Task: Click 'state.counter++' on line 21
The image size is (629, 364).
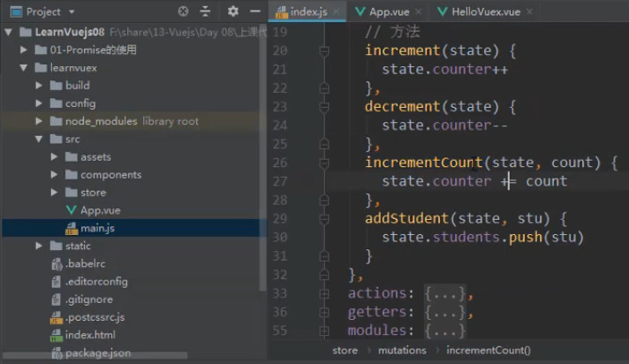Action: [445, 69]
